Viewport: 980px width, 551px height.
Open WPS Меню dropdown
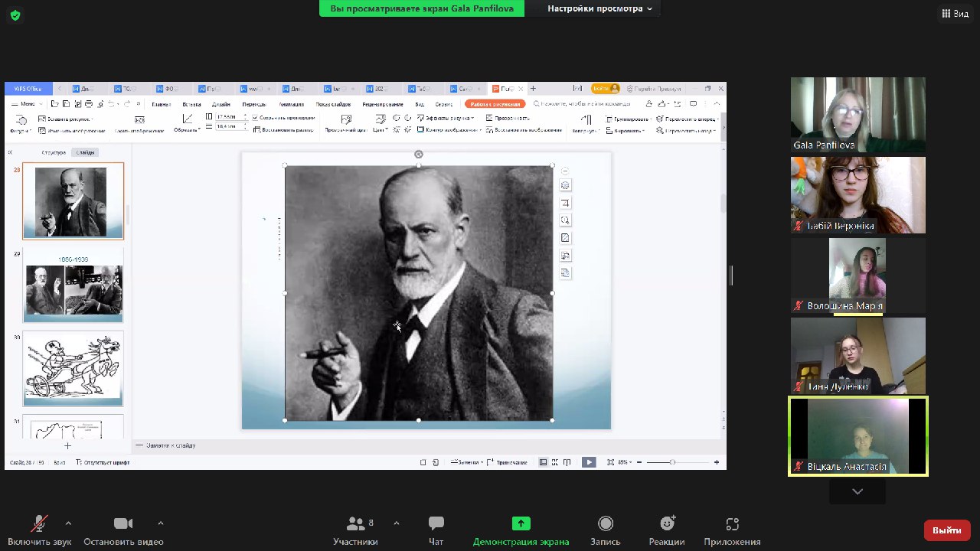[x=27, y=103]
